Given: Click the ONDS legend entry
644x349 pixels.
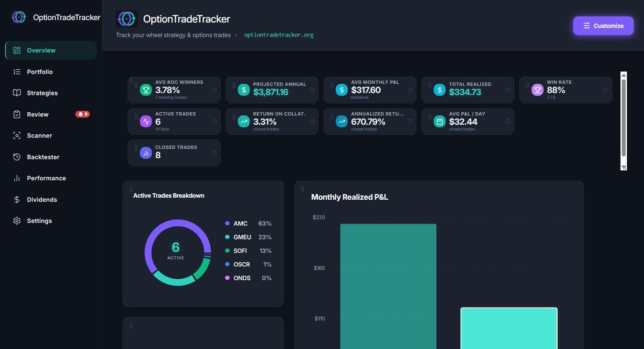Looking at the screenshot, I should point(248,278).
